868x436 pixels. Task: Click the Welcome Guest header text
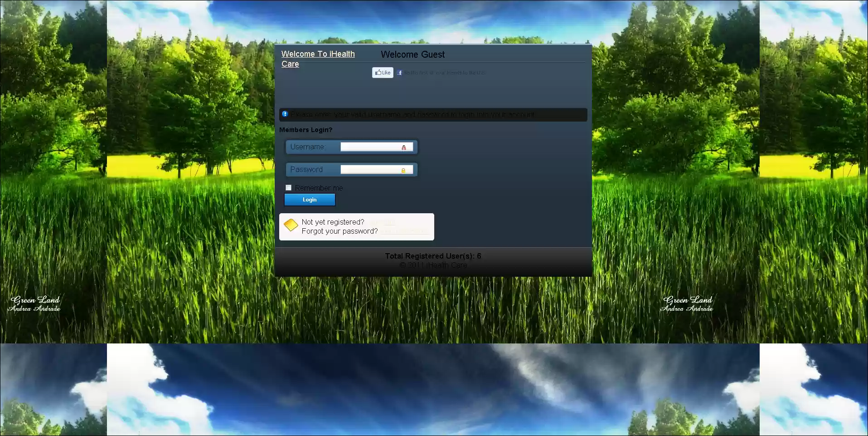(412, 54)
